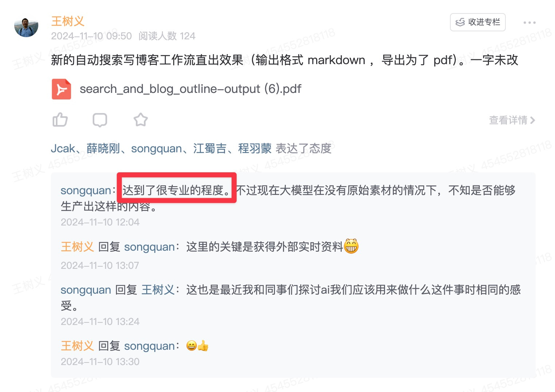Open search_and_blog_outline-output (6).pdf attachment
Viewport: 555px width, 392px height.
tap(190, 89)
